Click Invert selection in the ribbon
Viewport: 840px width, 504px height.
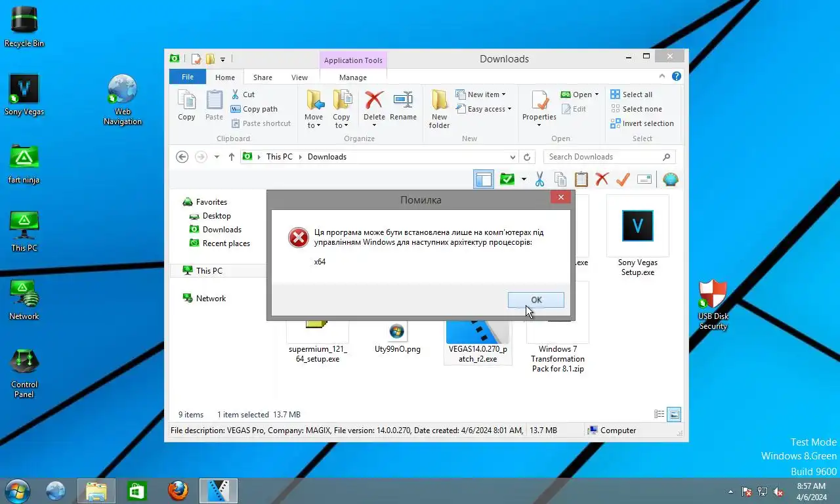[642, 123]
